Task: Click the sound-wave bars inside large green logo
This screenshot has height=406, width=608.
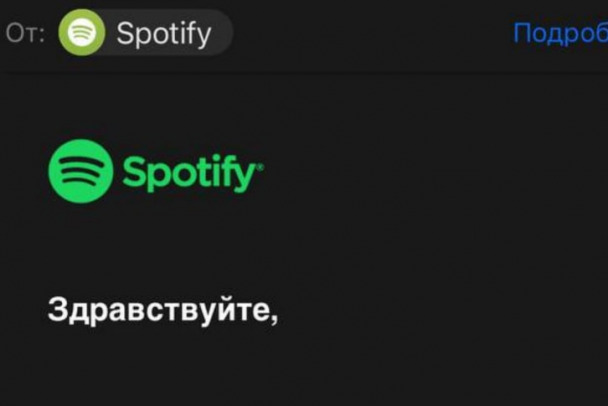Action: point(81,171)
